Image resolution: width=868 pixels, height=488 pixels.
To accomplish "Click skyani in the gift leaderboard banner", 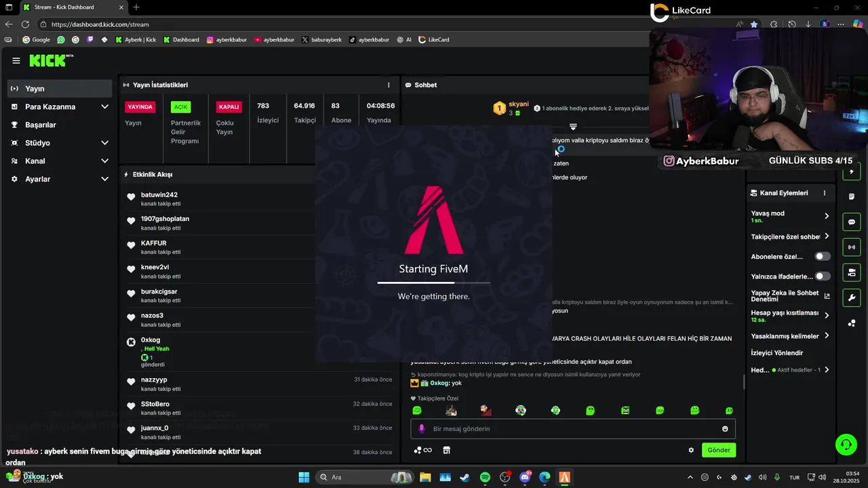I will 519,104.
